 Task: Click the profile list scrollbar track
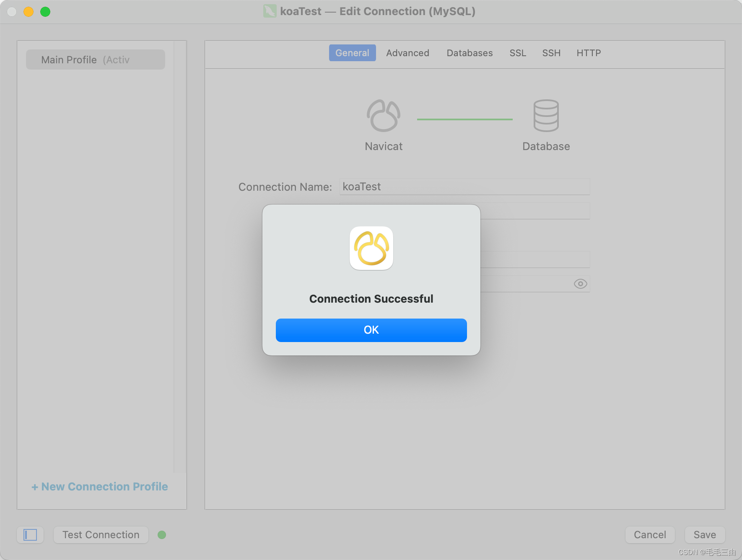[x=180, y=257]
